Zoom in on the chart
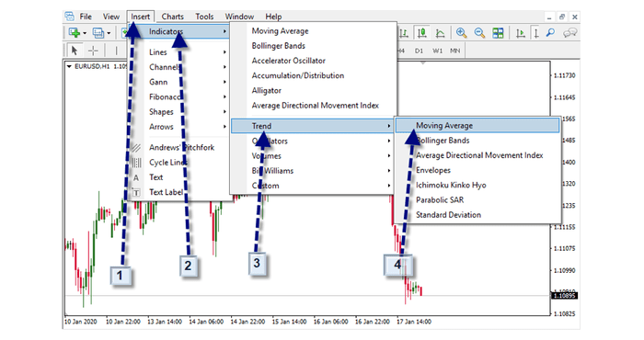This screenshot has width=644, height=340. (x=461, y=33)
